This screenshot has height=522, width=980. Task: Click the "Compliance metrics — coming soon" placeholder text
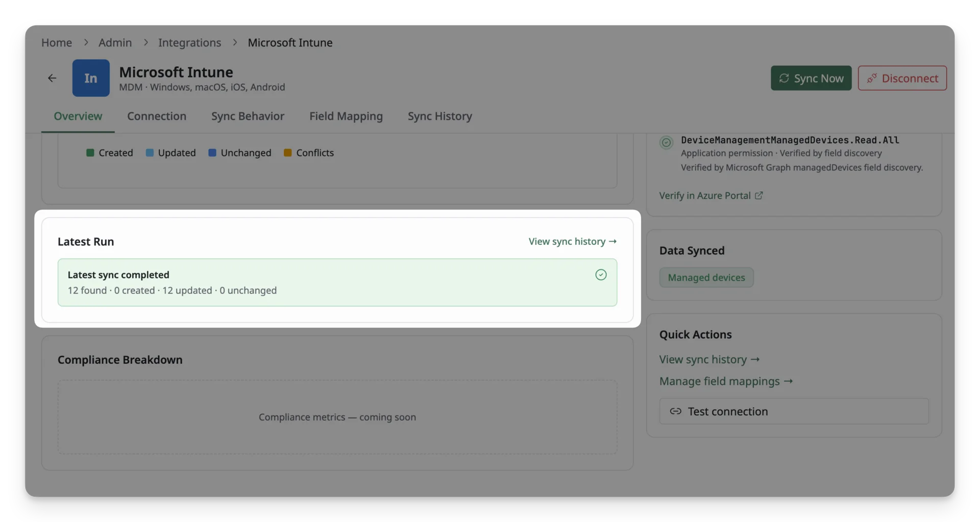point(337,417)
